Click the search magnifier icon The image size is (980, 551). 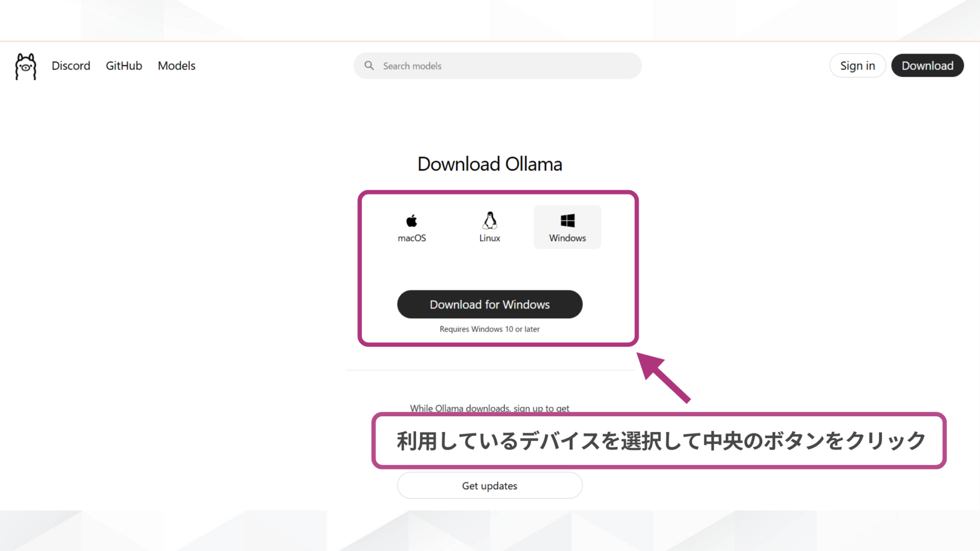[x=369, y=66]
